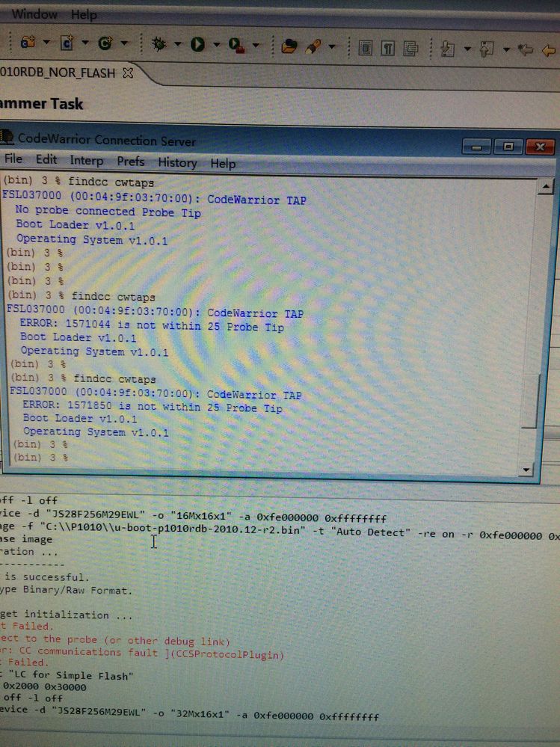Click 'ERROR: 1571850 is not within' line
Viewport: 560px width, 747px height.
pyautogui.click(x=153, y=406)
